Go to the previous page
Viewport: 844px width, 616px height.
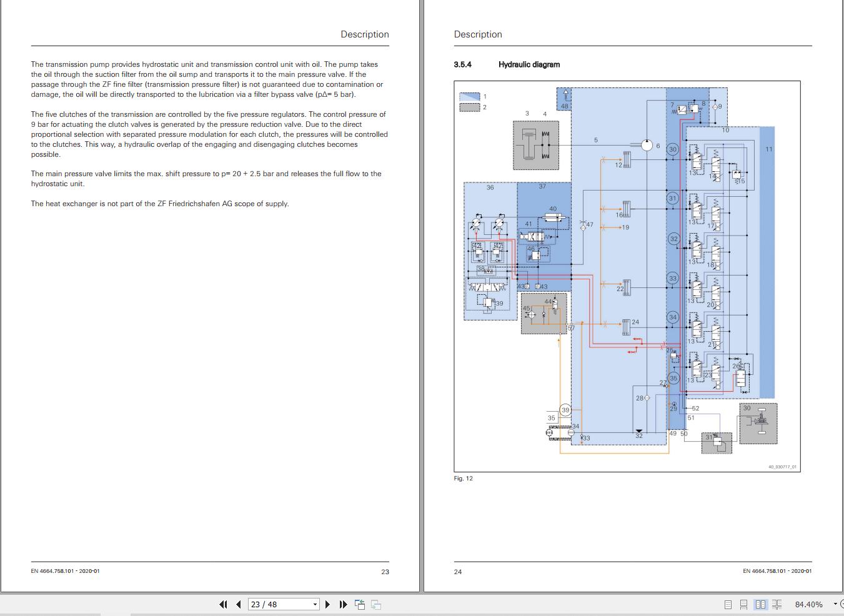[x=238, y=604]
